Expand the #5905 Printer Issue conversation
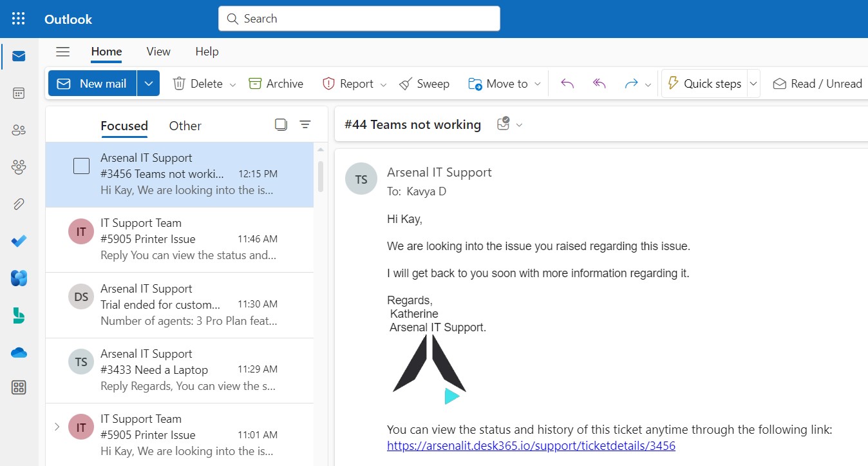The width and height of the screenshot is (868, 466). pyautogui.click(x=57, y=426)
